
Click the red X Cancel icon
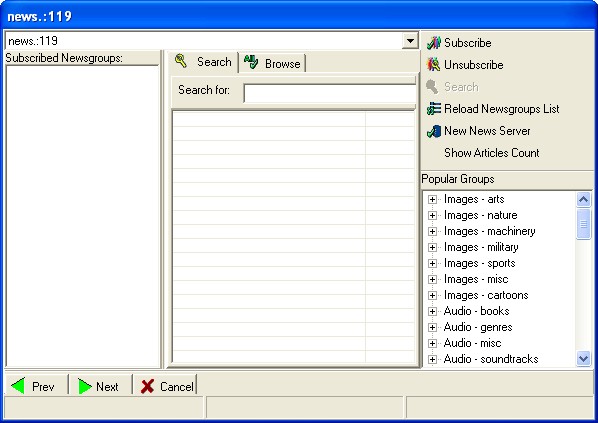pyautogui.click(x=147, y=386)
